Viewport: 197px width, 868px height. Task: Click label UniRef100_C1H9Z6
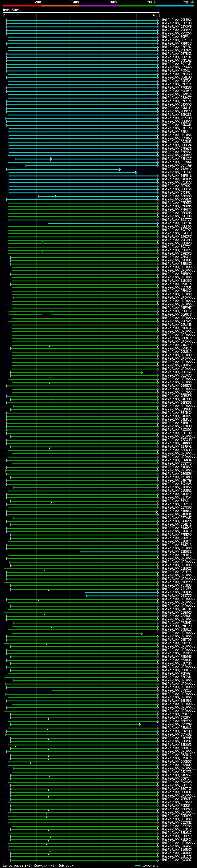pyautogui.click(x=177, y=569)
